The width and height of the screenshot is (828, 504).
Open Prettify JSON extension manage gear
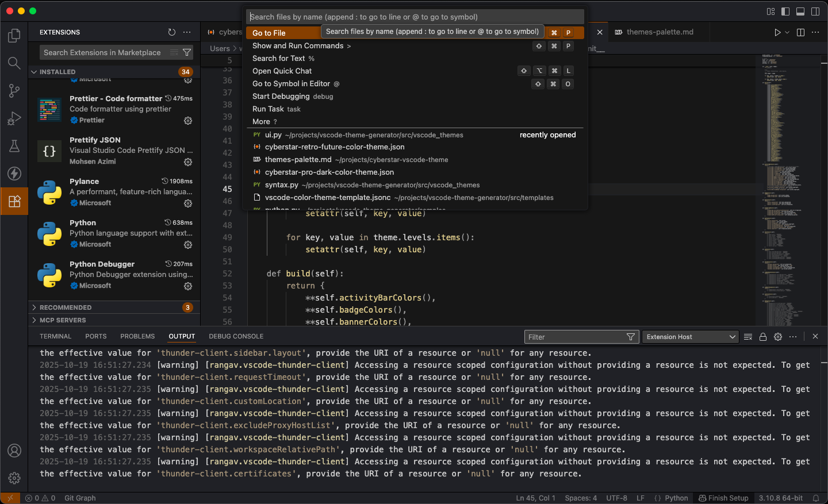click(x=188, y=162)
